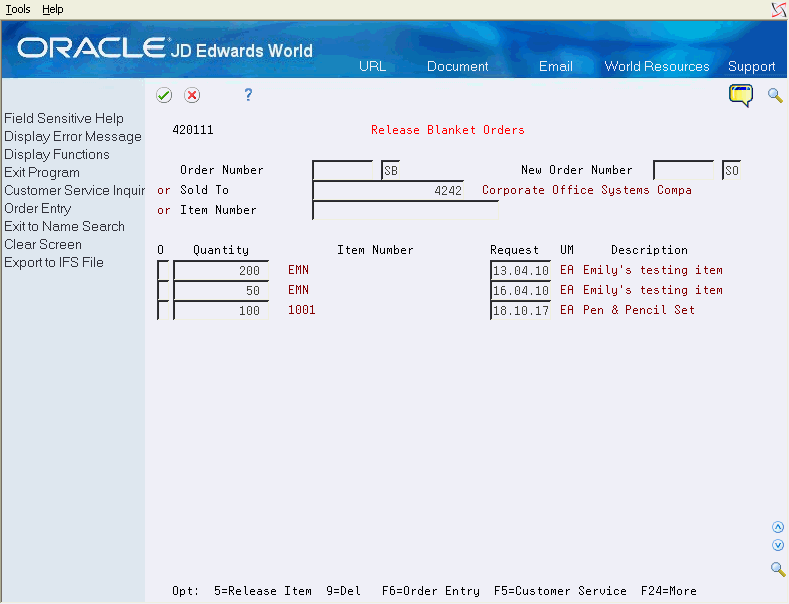789x604 pixels.
Task: Click the quantity field showing 50
Action: pos(221,290)
